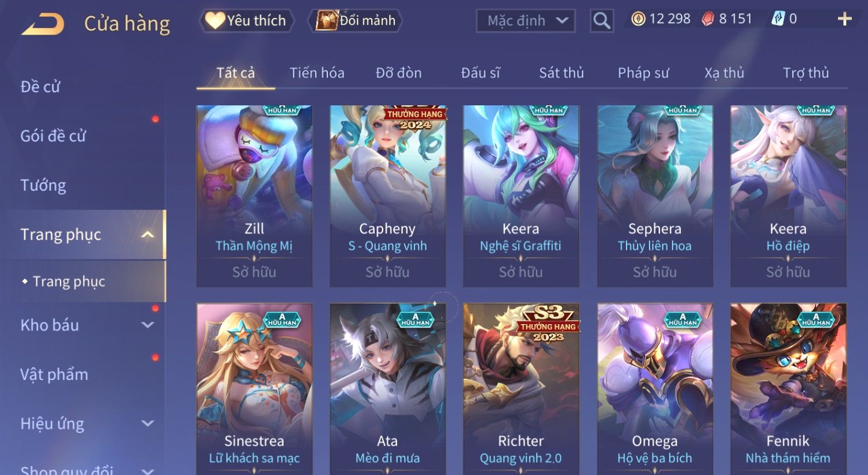This screenshot has width=868, height=475.
Task: Collapse the Trang phục sidebar section
Action: [148, 234]
